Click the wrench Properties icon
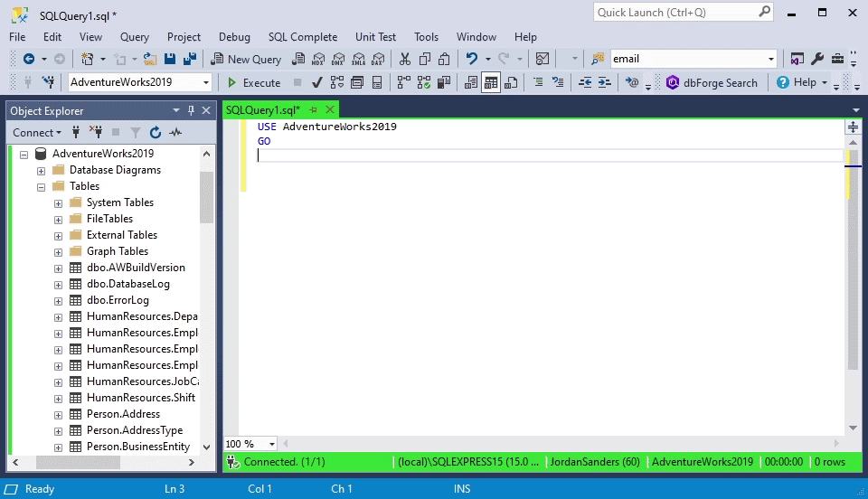Image resolution: width=868 pixels, height=499 pixels. pos(817,59)
